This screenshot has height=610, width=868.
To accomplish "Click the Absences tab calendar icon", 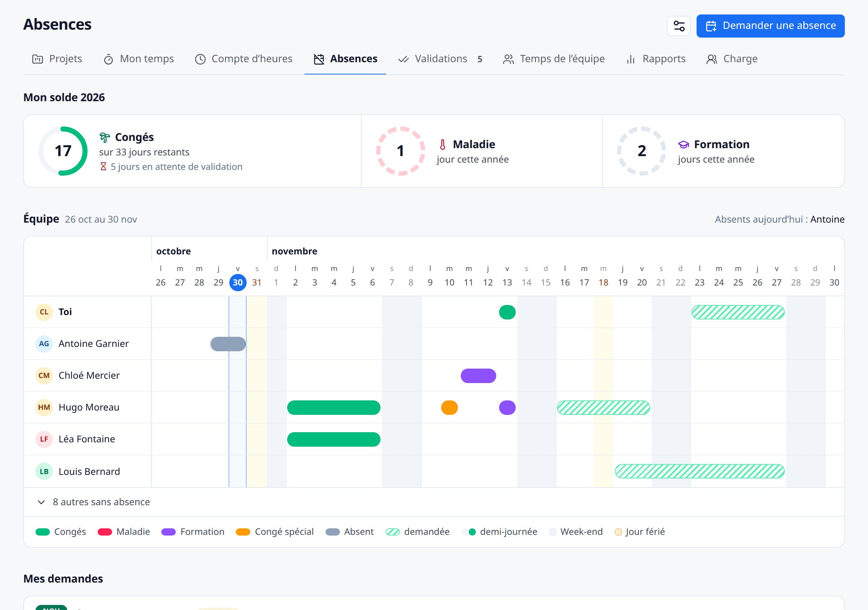I will (319, 59).
